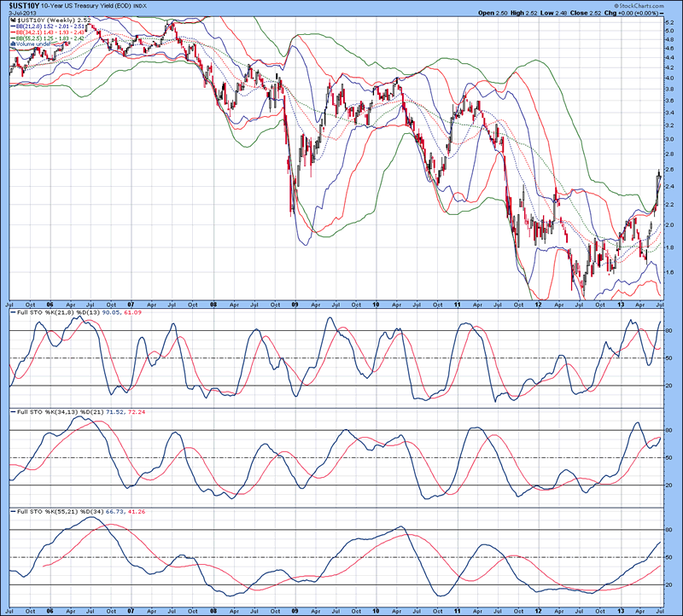Click the 4.0 label on the yield axis
Viewport: 683px width, 616px height.
[x=669, y=78]
